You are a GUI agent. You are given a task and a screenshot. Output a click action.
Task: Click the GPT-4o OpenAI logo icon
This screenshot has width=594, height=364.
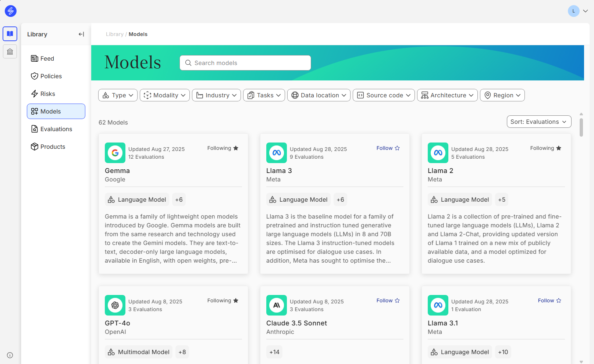pos(115,305)
